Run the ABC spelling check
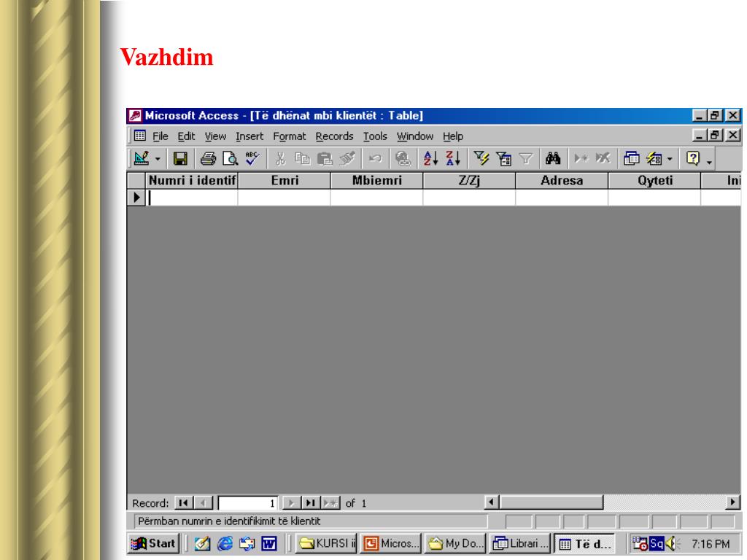Screen dimensions: 747x560 [252, 158]
